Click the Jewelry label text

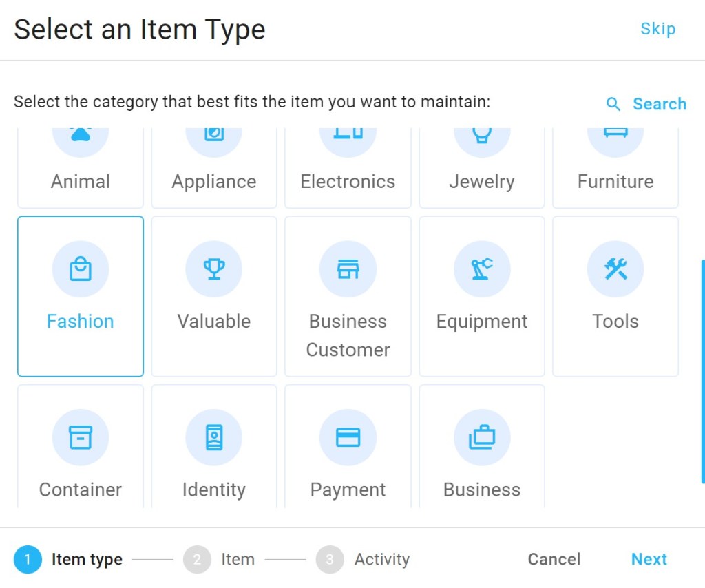(482, 182)
